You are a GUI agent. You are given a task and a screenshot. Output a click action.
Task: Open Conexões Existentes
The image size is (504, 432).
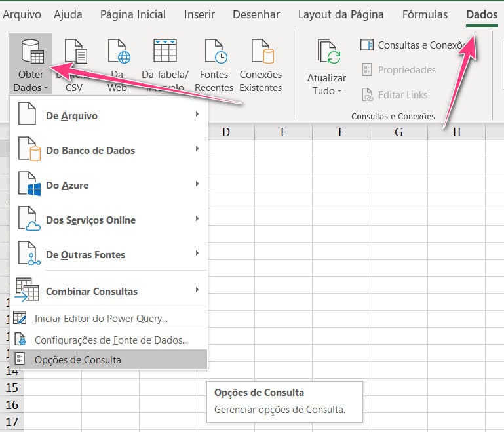pos(261,66)
